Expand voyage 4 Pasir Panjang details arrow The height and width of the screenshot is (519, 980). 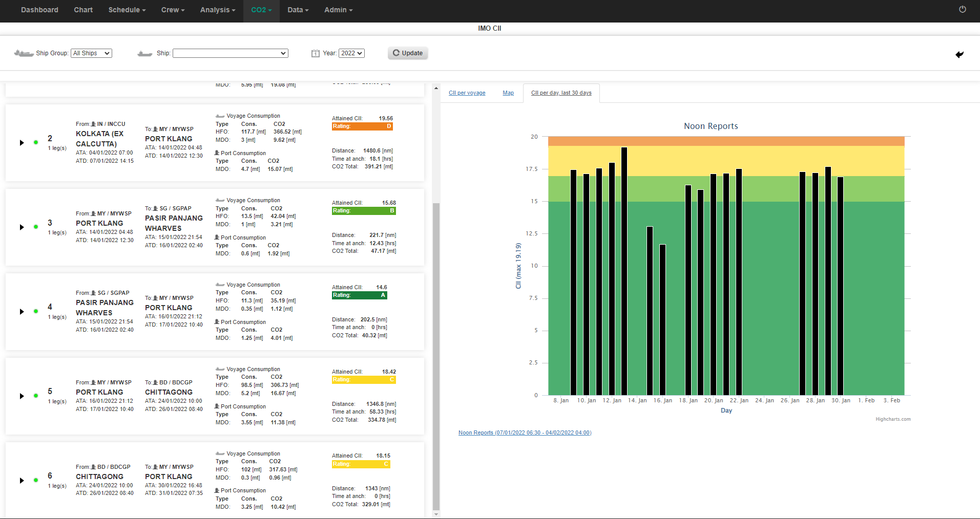click(x=22, y=311)
